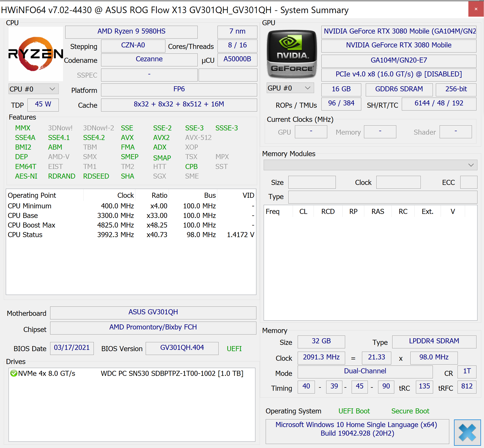Click the 21.33 memory multiplier value
The image size is (484, 448).
[x=376, y=358]
